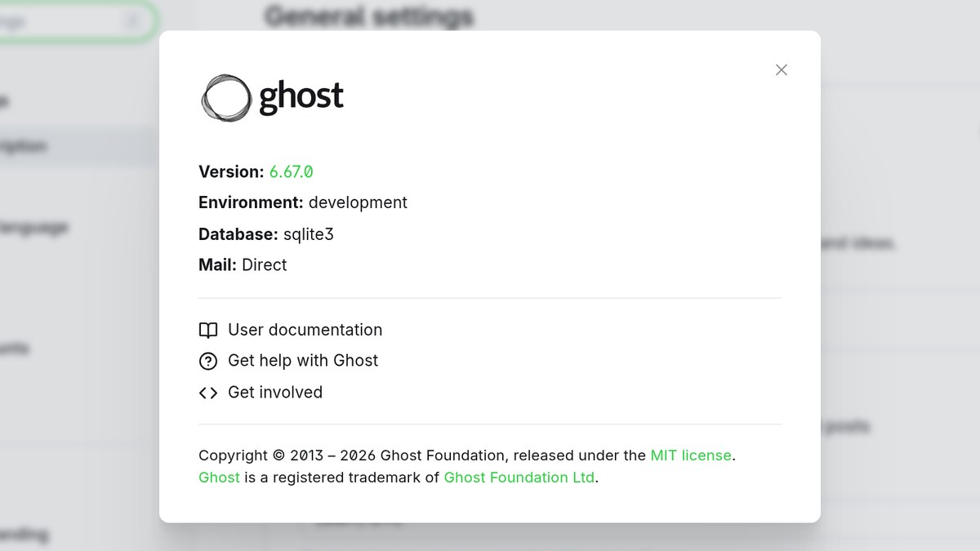Open the Get involved link
This screenshot has width=980, height=551.
click(261, 393)
